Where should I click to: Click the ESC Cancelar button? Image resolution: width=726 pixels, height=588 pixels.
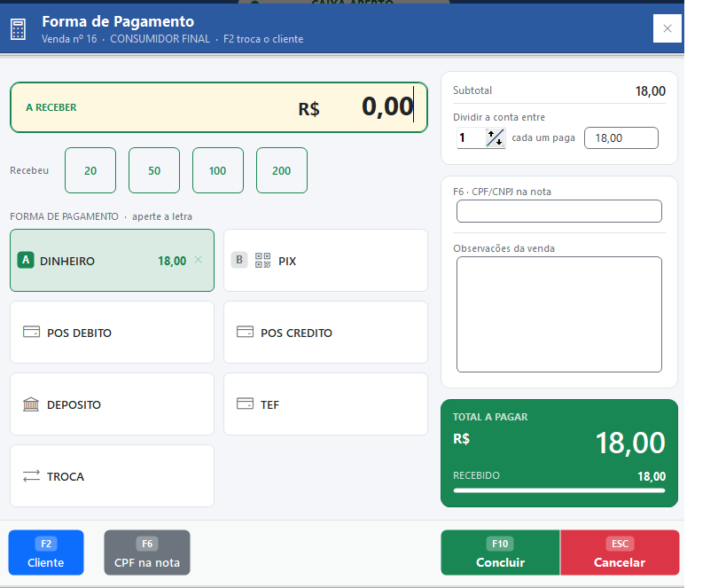point(620,553)
